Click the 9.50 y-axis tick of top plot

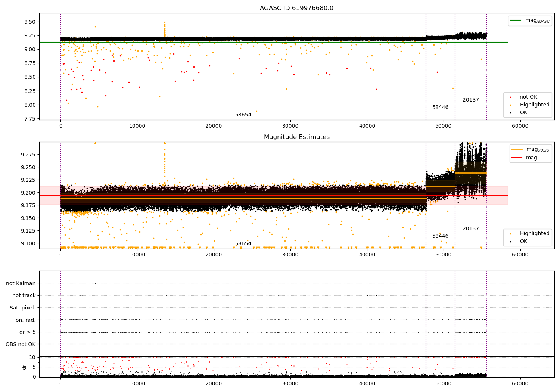(29, 22)
